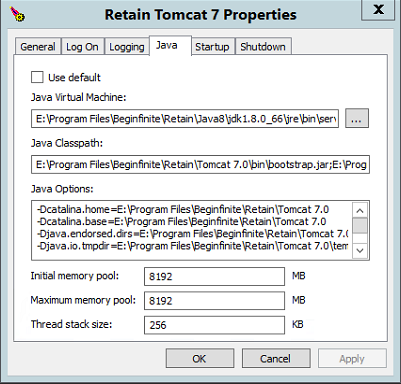Click the Tomcat feather icon in title bar
The height and width of the screenshot is (384, 401).
(17, 14)
